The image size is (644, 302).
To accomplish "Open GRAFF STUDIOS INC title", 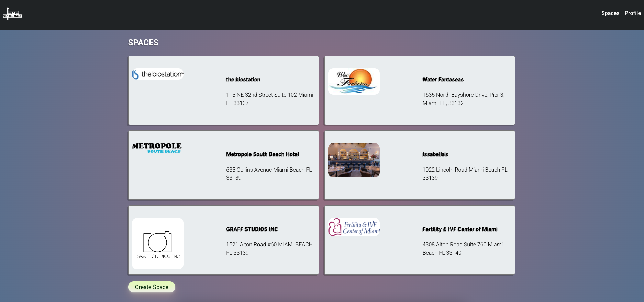I will (x=252, y=229).
